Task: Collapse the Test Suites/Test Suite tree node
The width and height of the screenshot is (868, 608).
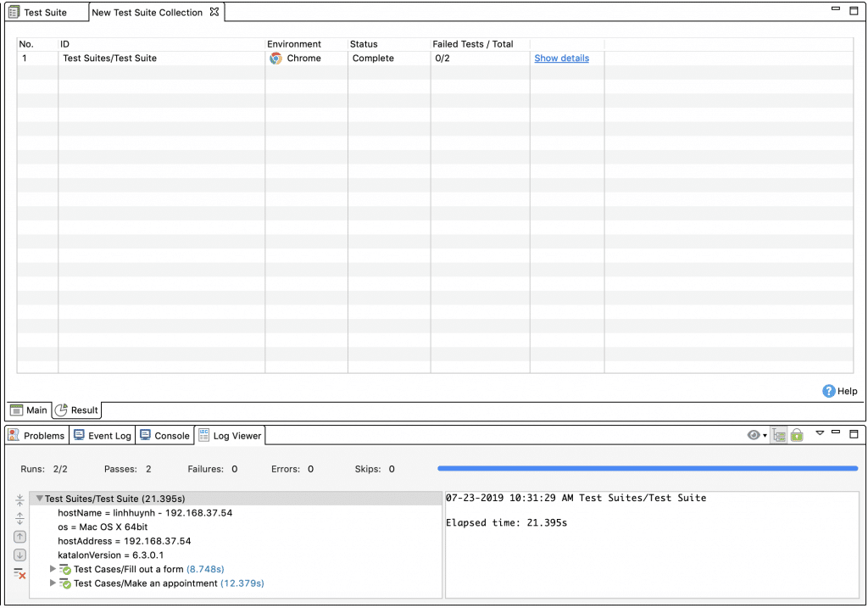Action: coord(39,499)
